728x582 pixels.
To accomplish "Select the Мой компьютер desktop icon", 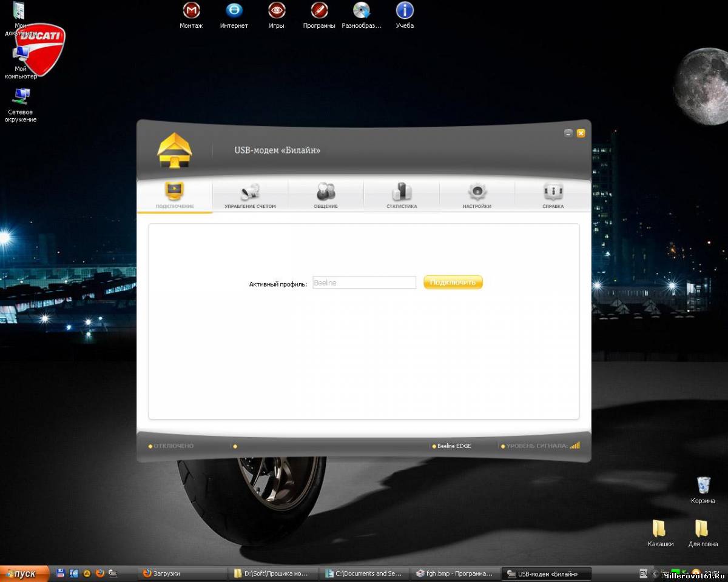I will (21, 62).
